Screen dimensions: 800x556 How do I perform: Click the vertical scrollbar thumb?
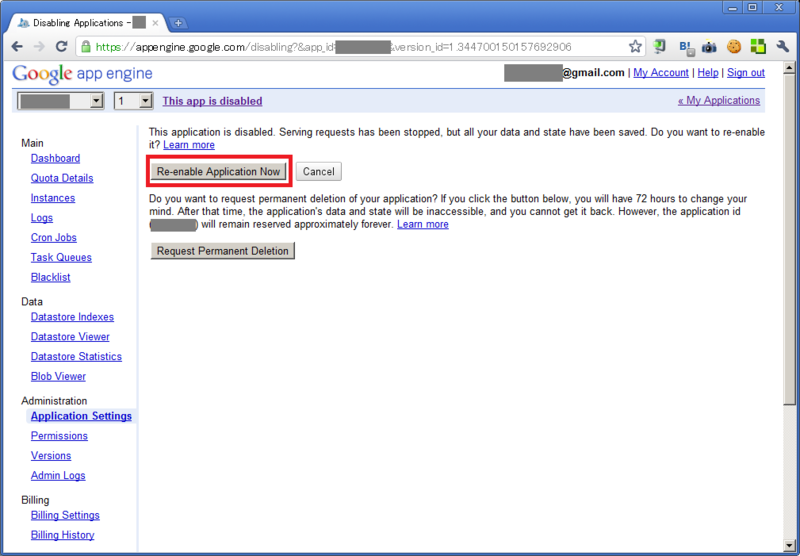789,240
